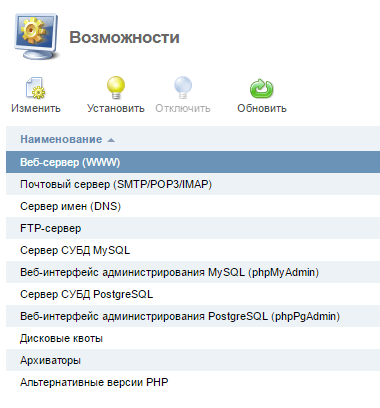380x408 pixels.
Task: Sort by the Наименование column header
Action: pyautogui.click(x=61, y=139)
